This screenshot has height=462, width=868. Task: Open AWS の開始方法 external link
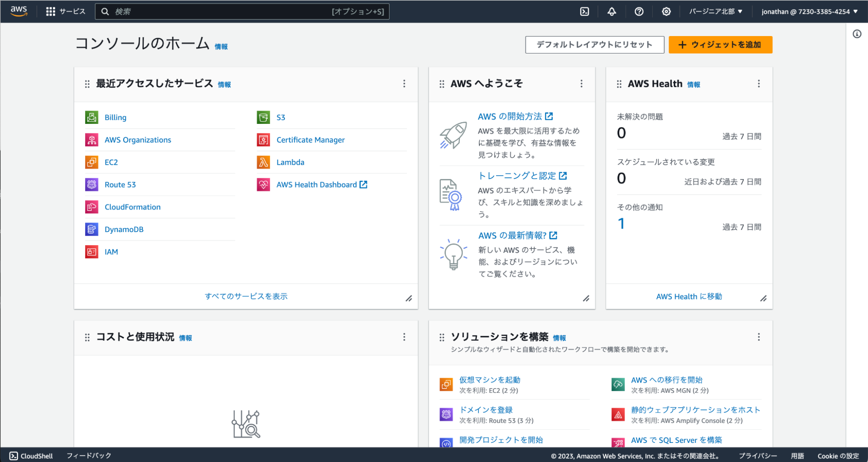click(x=515, y=116)
